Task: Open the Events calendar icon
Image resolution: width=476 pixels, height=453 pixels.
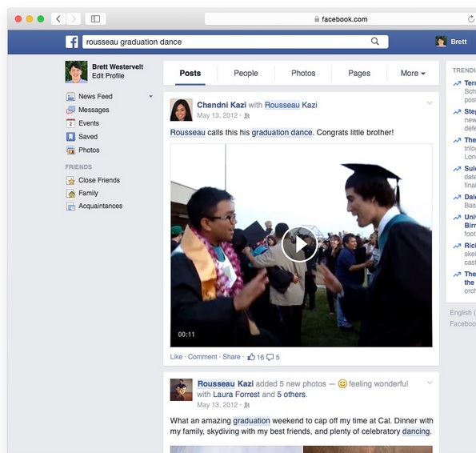Action: tap(70, 123)
